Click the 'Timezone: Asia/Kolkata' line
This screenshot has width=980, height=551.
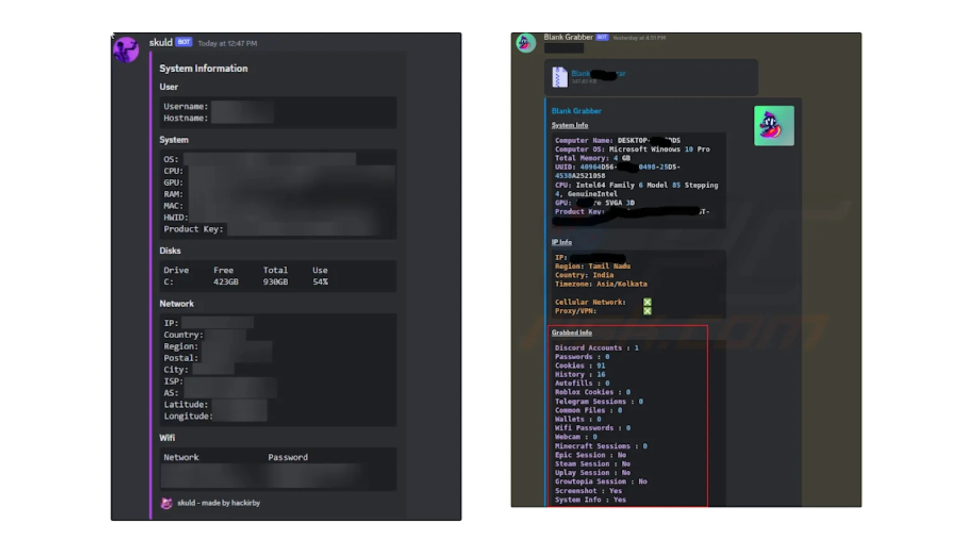point(601,284)
